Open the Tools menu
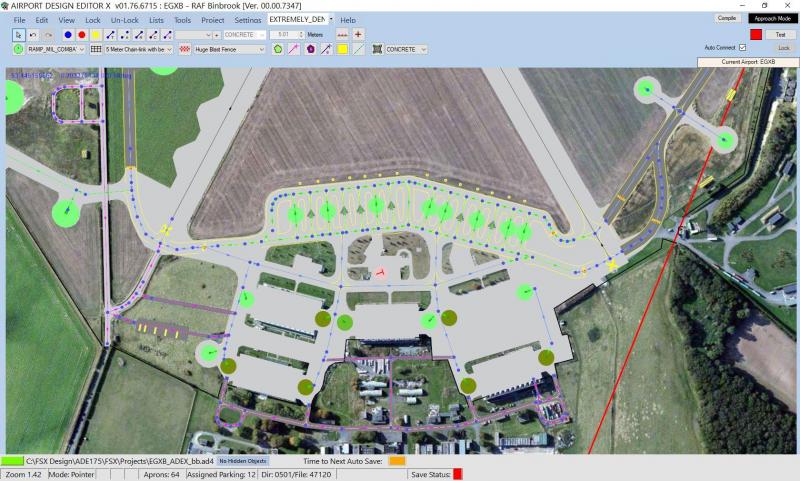Image resolution: width=800 pixels, height=481 pixels. tap(182, 20)
